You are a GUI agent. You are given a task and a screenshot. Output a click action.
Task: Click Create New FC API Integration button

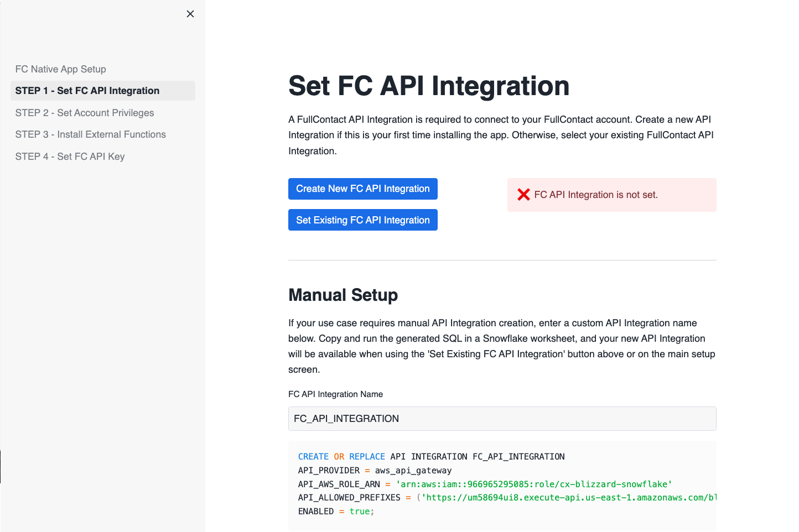[x=363, y=189]
